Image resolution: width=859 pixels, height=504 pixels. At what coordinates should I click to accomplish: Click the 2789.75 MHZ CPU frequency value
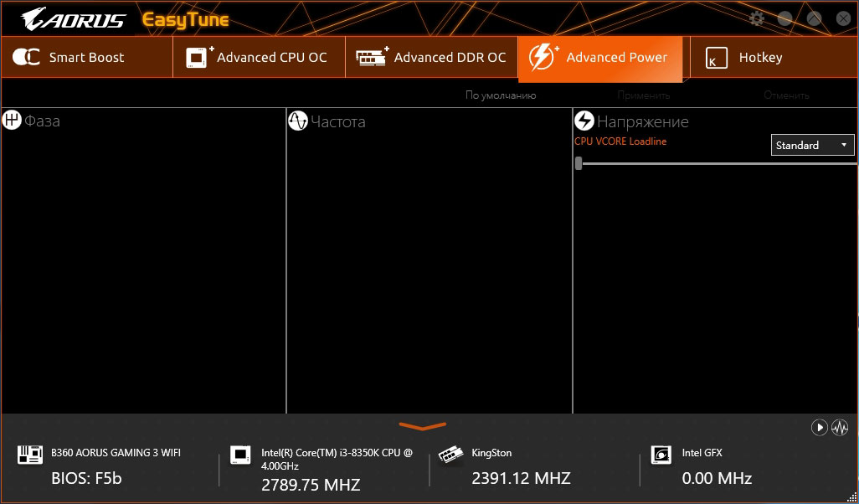pos(311,485)
